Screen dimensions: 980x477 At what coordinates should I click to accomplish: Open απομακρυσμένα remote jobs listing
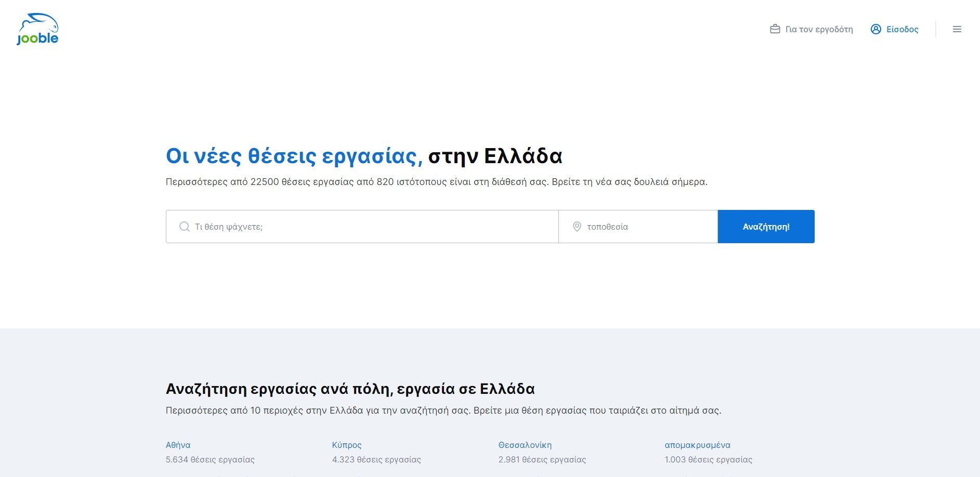pyautogui.click(x=698, y=445)
